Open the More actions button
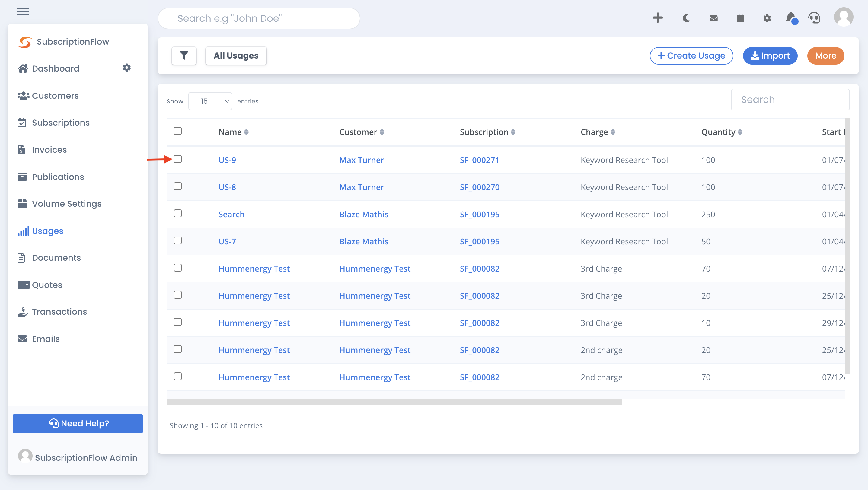The width and height of the screenshot is (868, 490). [x=825, y=56]
